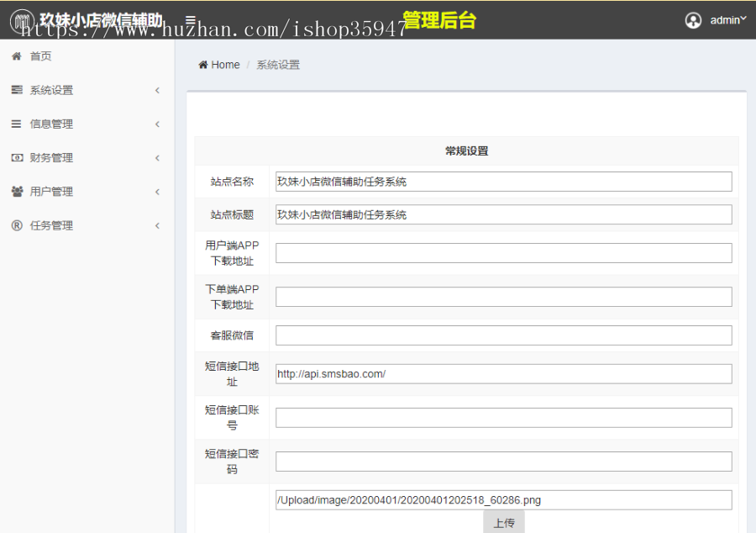Click the admin user avatar icon
The width and height of the screenshot is (756, 533).
[693, 20]
